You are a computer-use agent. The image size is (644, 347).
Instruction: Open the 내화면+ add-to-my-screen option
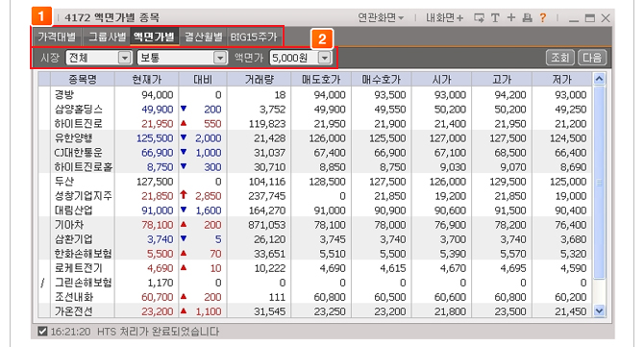(x=444, y=17)
